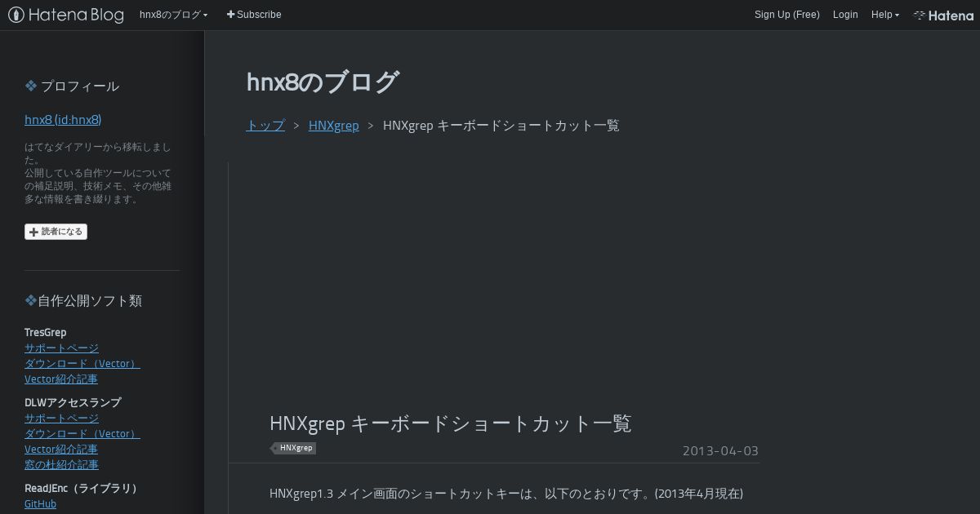Open TresGrep Vector紹介記事 link
980x514 pixels.
(61, 379)
